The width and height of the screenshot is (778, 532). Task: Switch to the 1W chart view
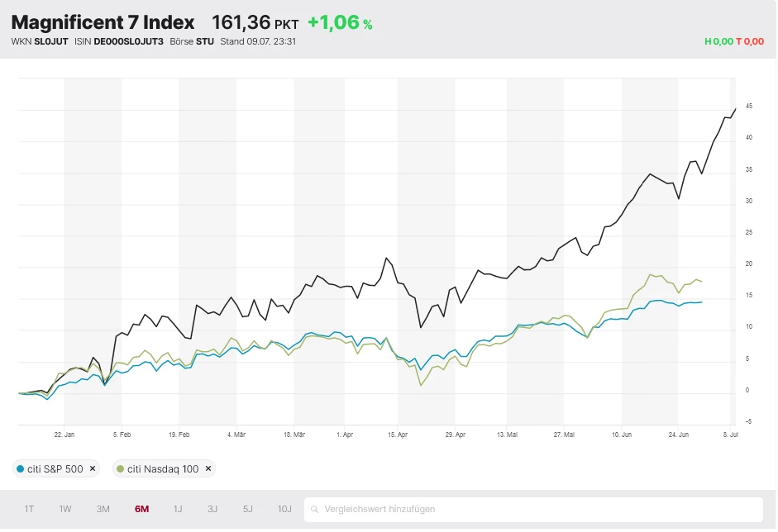[64, 509]
